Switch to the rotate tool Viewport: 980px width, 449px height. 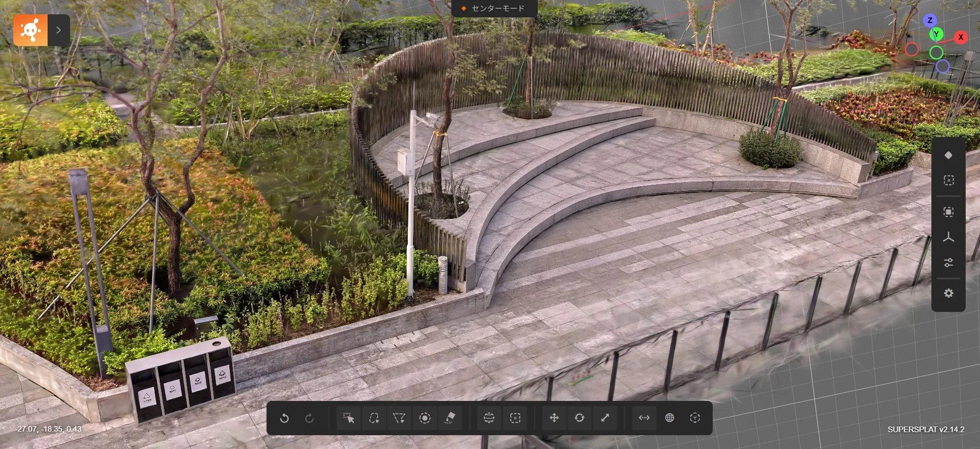coord(580,418)
